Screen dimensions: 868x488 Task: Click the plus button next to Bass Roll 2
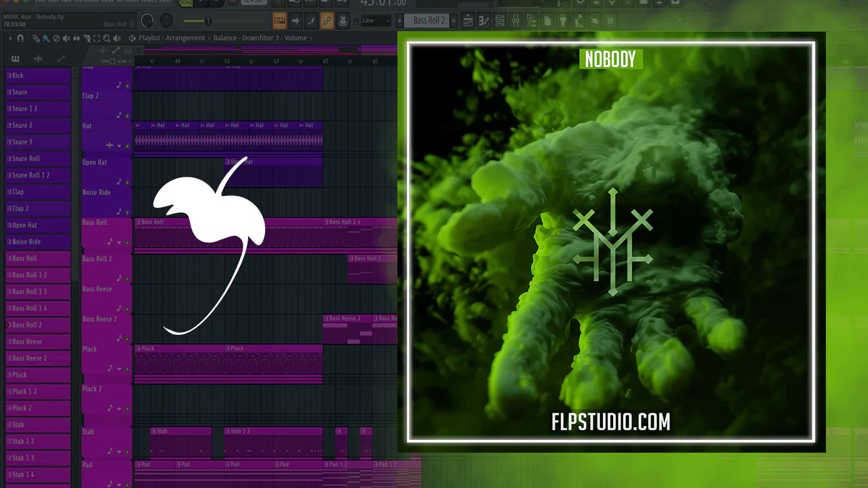tap(454, 20)
